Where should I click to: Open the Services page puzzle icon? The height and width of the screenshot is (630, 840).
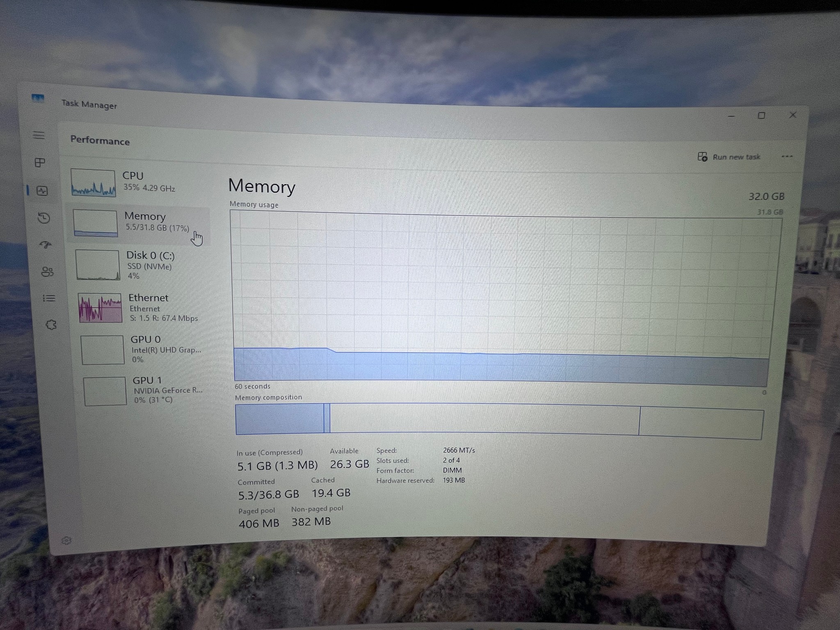(51, 325)
